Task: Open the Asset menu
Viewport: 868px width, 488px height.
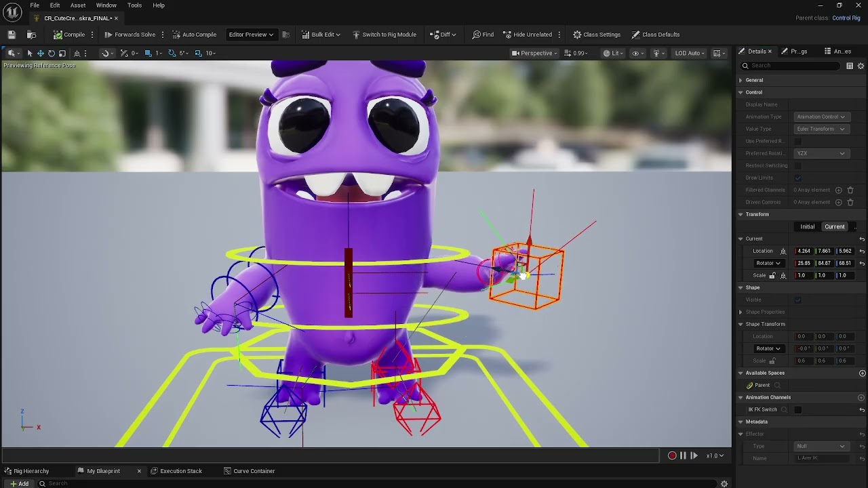Action: point(78,5)
